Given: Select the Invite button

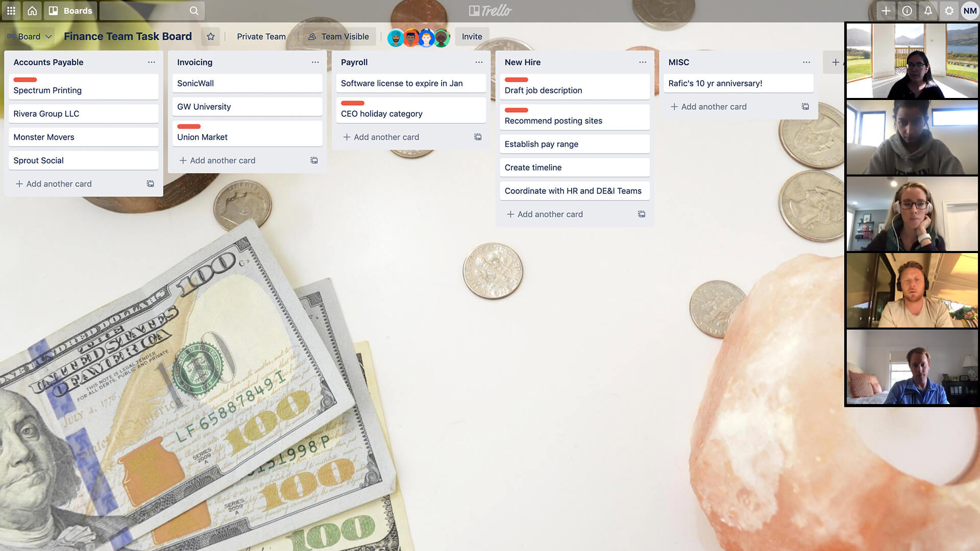Looking at the screenshot, I should click(x=472, y=36).
